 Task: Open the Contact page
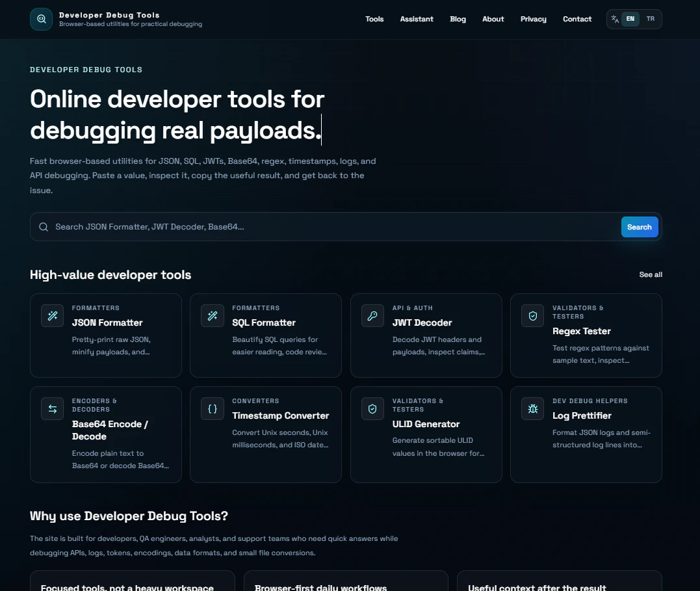[x=577, y=20]
